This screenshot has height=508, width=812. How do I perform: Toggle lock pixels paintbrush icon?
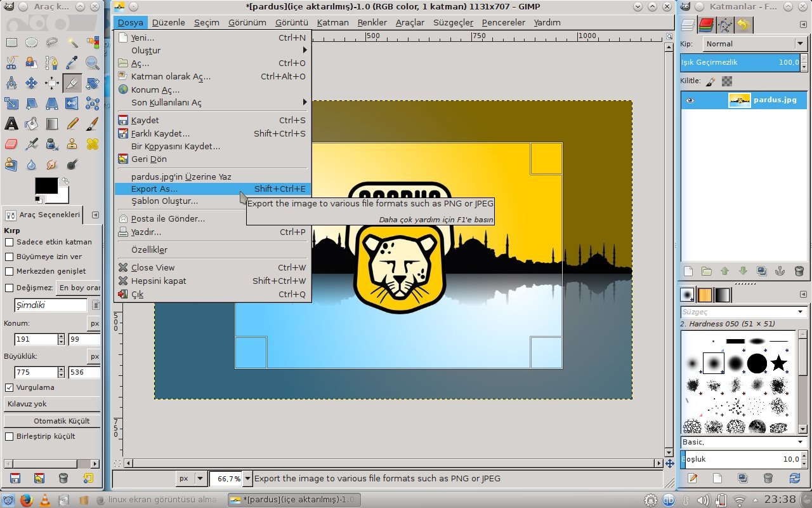[x=710, y=81]
